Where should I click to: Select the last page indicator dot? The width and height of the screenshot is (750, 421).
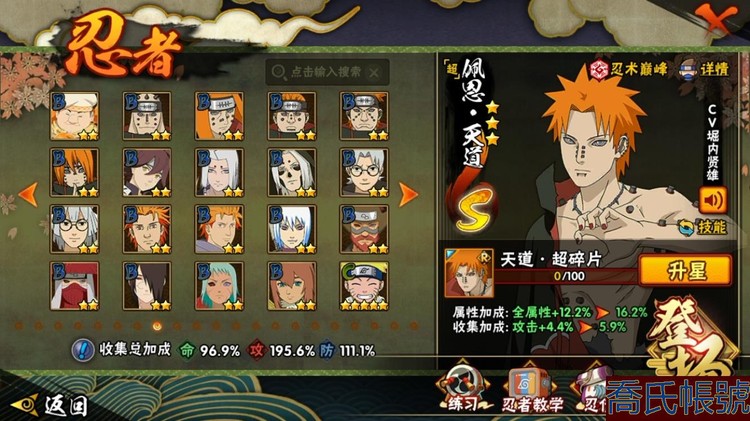(414, 326)
